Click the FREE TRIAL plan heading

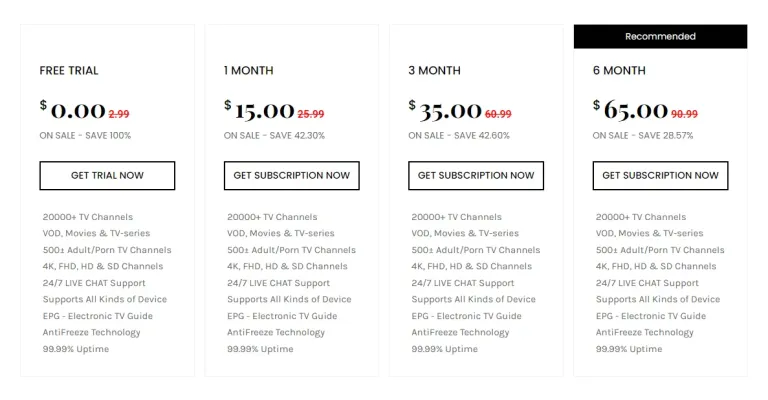[x=69, y=71]
